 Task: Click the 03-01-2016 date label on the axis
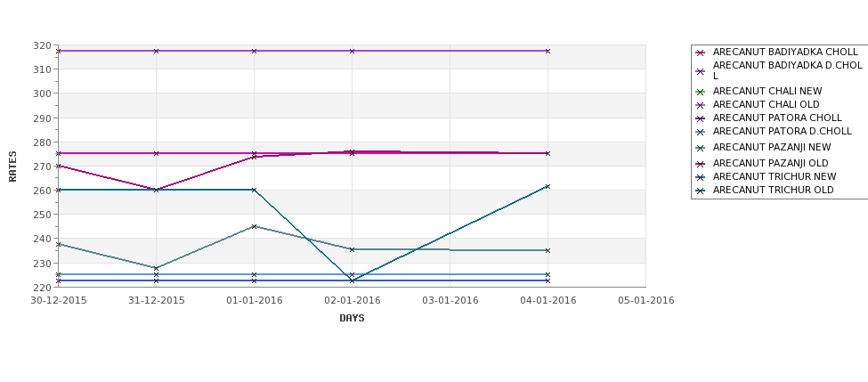click(x=450, y=301)
